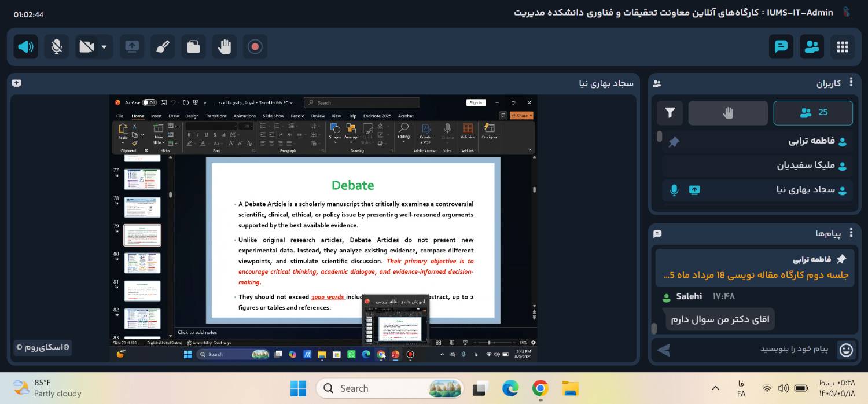This screenshot has height=404, width=868.
Task: Unmute the microphone in the Skyroom toolbar
Action: (56, 47)
